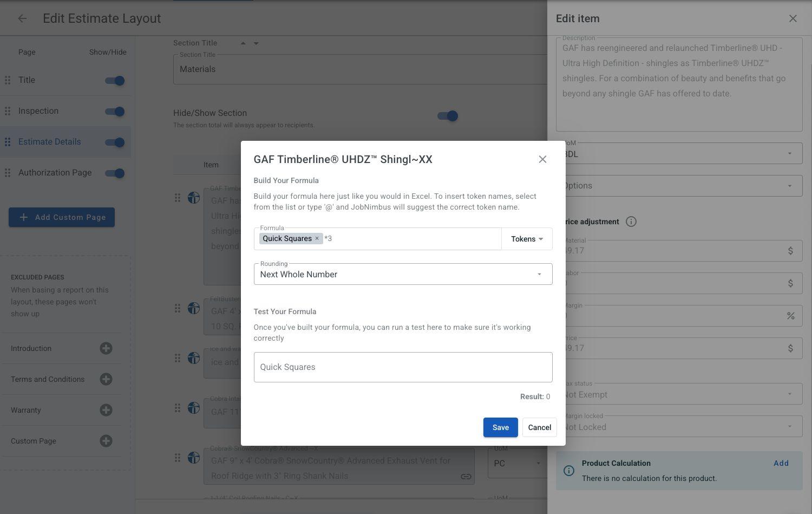Add the Introduction excluded page
812x514 pixels.
pyautogui.click(x=106, y=348)
